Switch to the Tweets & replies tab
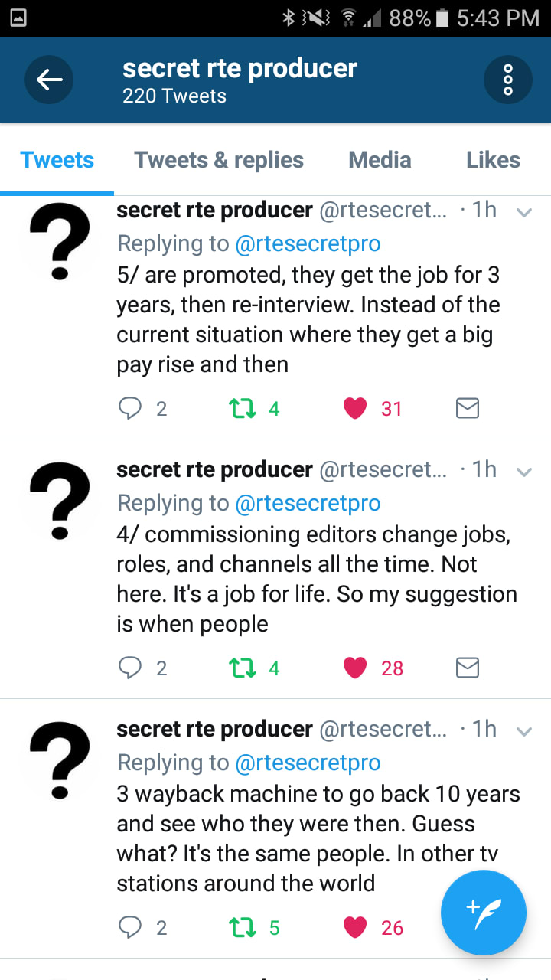Screen dimensions: 551x980 tap(219, 160)
